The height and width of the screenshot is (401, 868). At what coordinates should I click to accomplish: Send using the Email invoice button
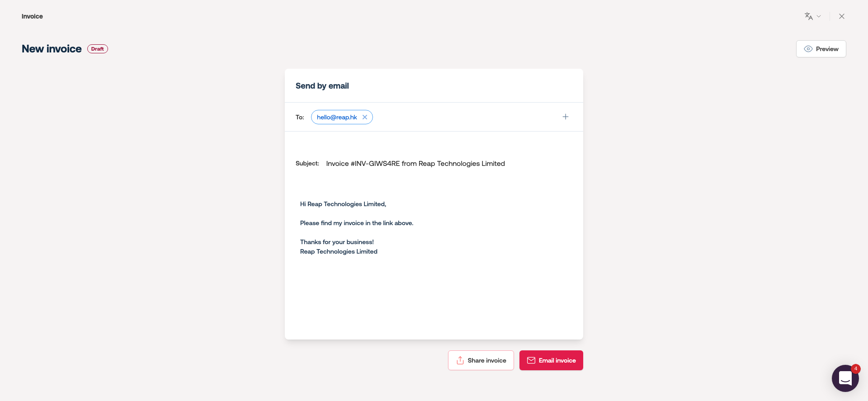[551, 360]
